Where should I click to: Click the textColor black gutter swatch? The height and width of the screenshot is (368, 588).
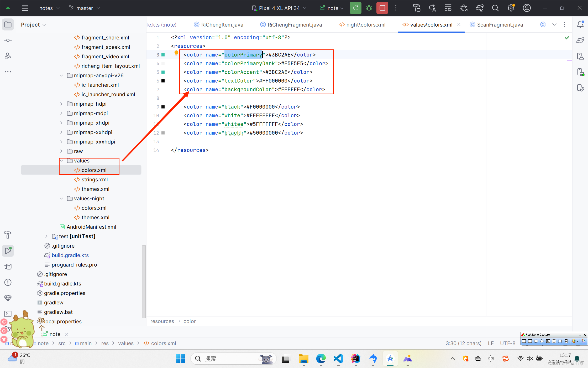[163, 81]
